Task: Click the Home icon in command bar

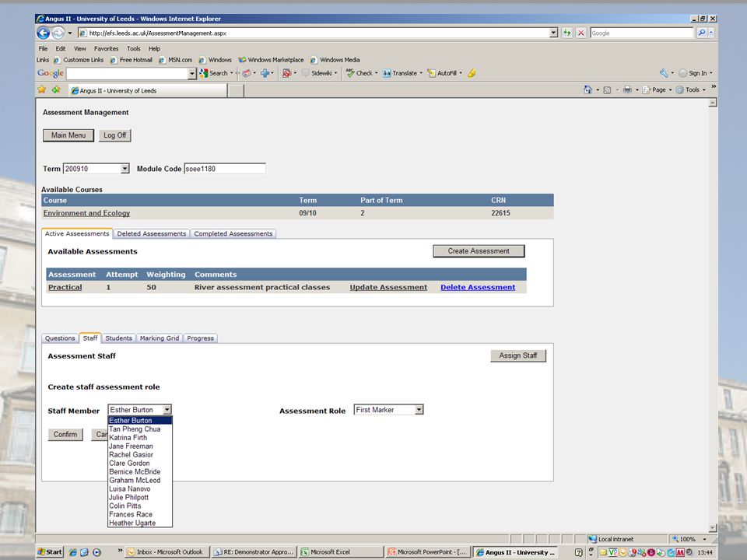Action: coord(588,89)
